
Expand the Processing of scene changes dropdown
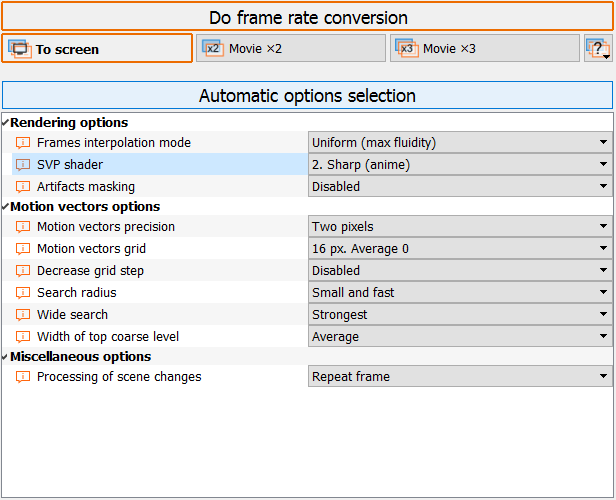tap(459, 377)
